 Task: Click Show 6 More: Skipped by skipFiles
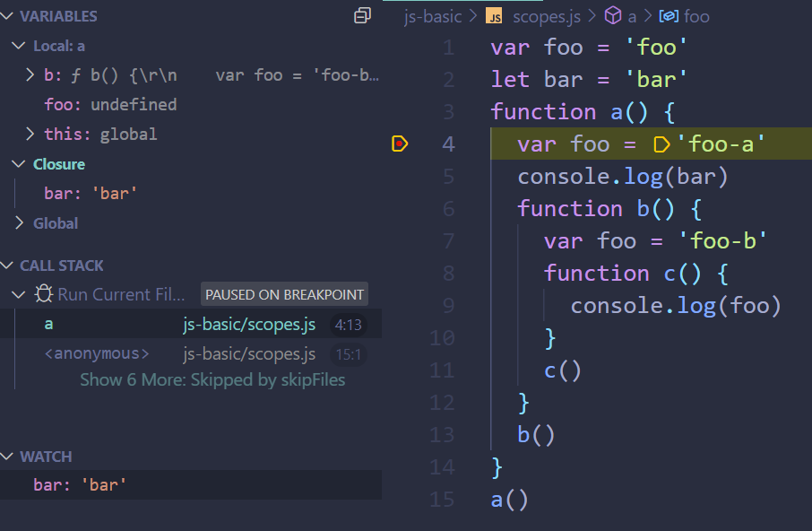(212, 379)
